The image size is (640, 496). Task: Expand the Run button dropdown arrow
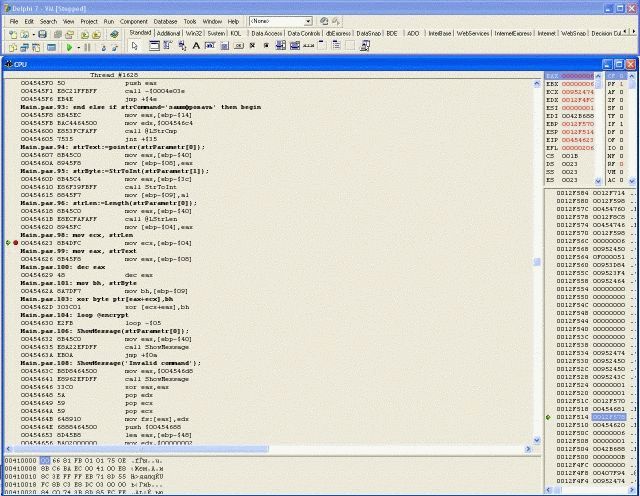[78, 48]
